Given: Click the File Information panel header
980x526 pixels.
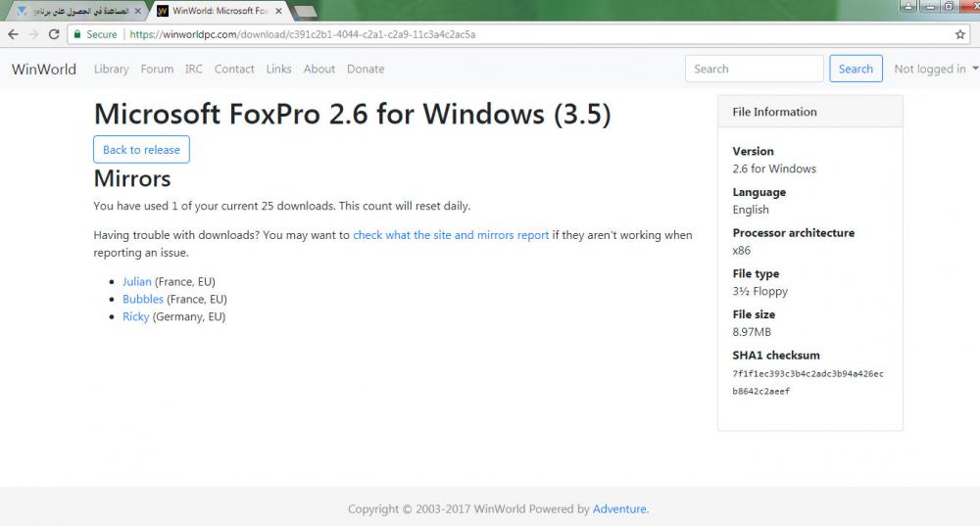Looking at the screenshot, I should [810, 112].
